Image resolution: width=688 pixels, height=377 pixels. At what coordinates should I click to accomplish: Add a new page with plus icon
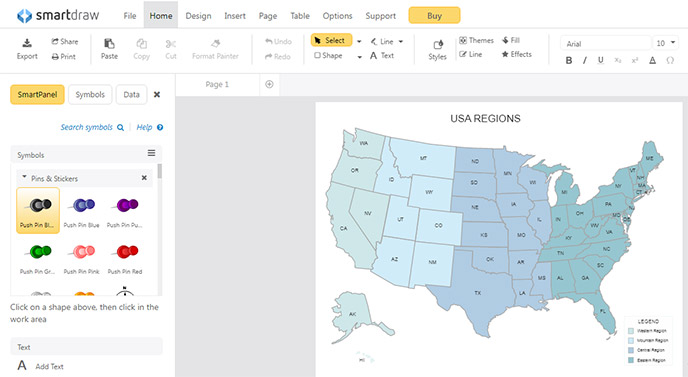click(269, 84)
